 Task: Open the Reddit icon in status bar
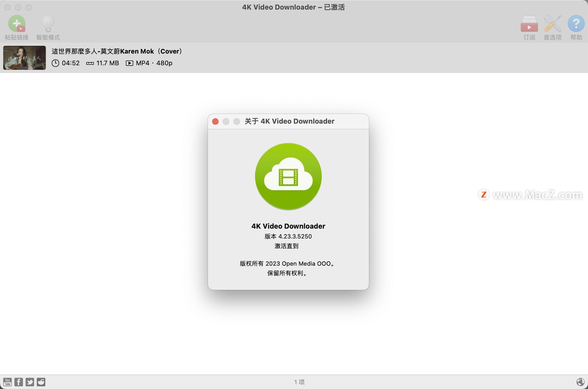[41, 382]
